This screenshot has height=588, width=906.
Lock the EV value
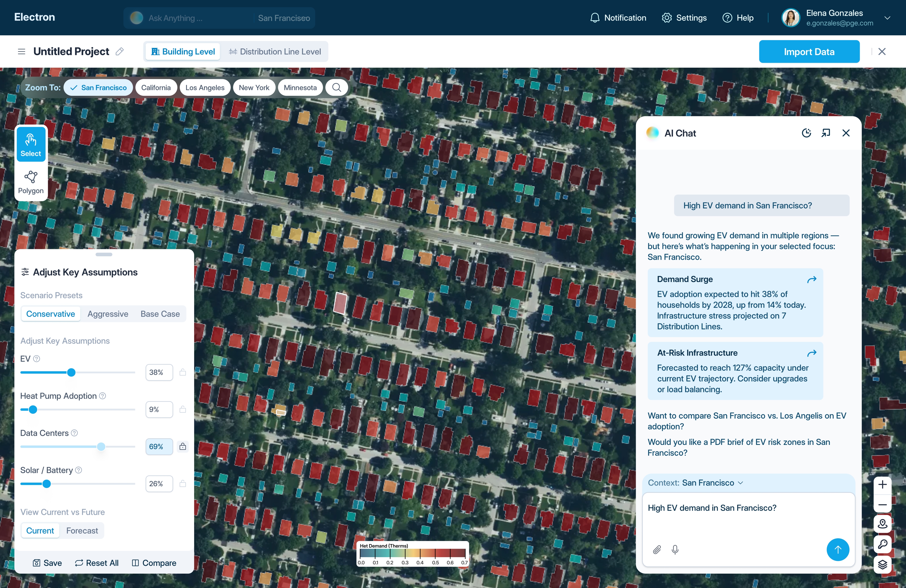tap(183, 372)
